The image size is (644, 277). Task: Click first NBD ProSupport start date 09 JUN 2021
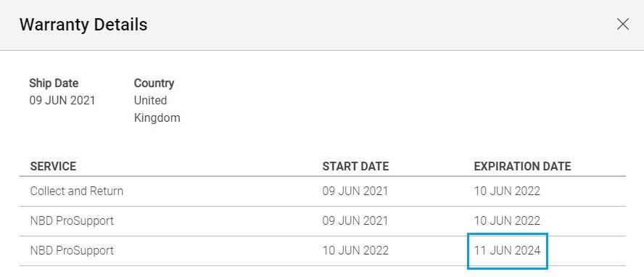tap(355, 220)
